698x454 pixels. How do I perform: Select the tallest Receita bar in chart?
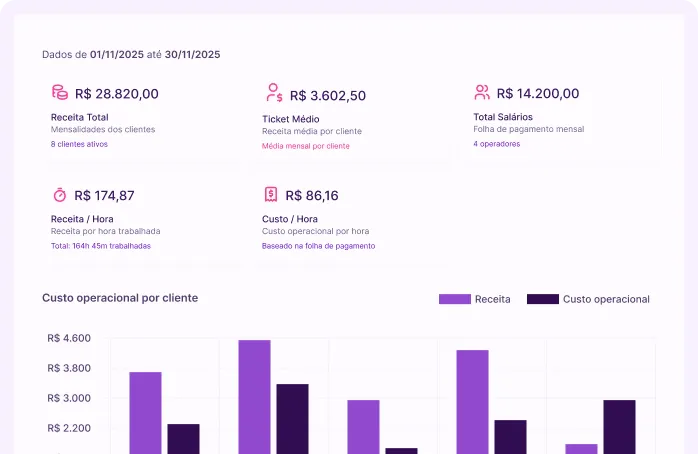254,396
